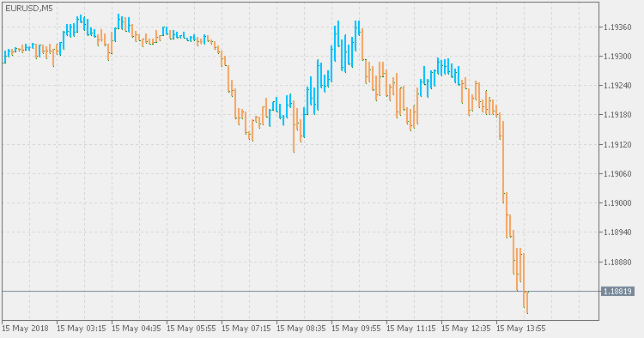The height and width of the screenshot is (338, 644).
Task: Select the 15 May 03:15 time label
Action: [82, 329]
